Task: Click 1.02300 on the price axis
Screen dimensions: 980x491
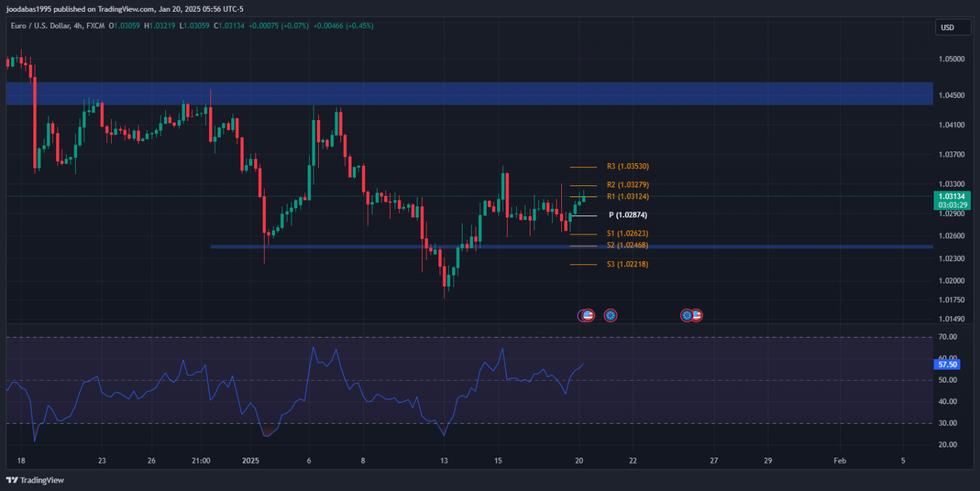Action: pos(951,259)
